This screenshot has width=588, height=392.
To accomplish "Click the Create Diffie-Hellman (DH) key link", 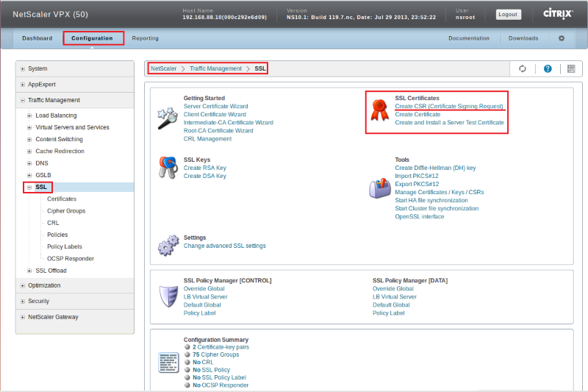I will (x=435, y=168).
